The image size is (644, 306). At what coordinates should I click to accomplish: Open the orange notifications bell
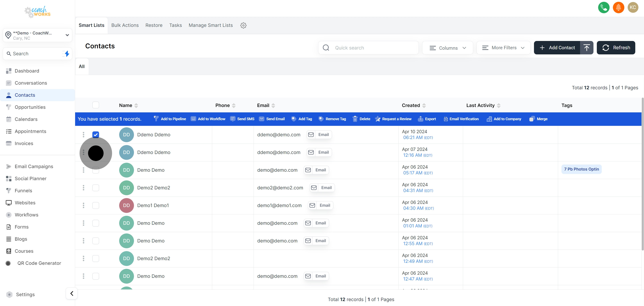coord(618,7)
